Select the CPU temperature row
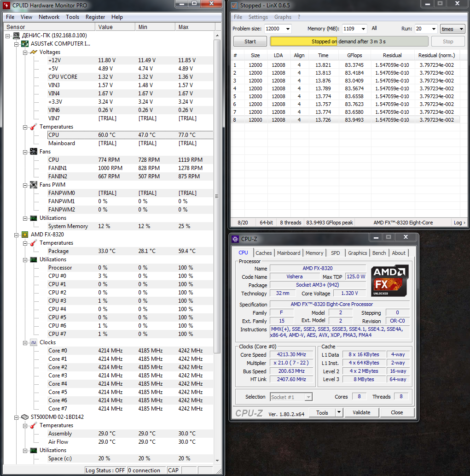Viewport: 470px width, 476px height. (x=130, y=135)
